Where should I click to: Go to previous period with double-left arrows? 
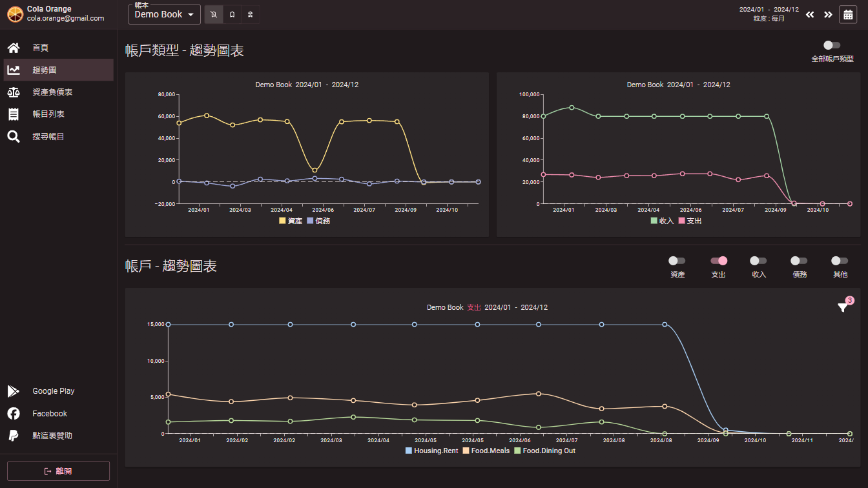810,14
